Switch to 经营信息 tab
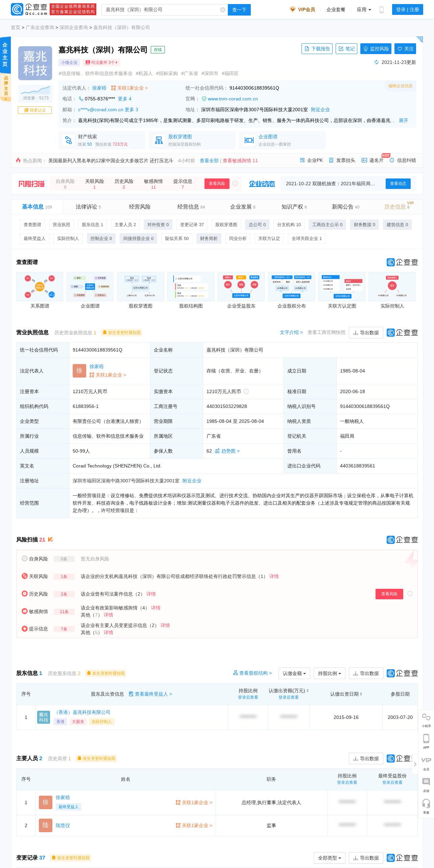 tap(191, 207)
